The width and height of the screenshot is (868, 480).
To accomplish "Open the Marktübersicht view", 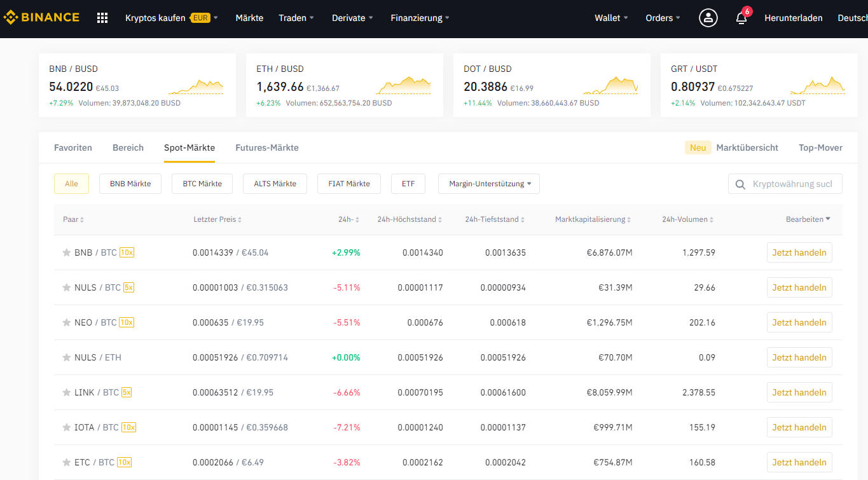I will tap(747, 147).
